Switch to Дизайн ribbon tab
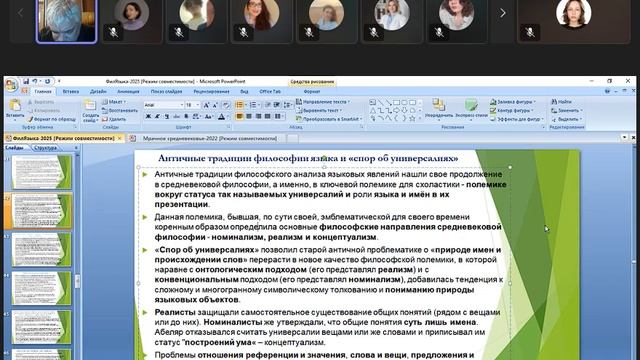640x360 pixels. 98,91
